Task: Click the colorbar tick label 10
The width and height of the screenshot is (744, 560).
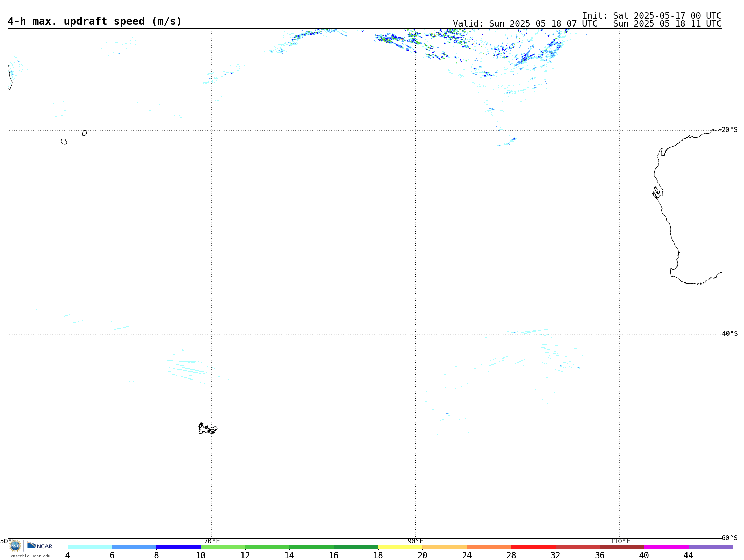Action: coord(201,555)
